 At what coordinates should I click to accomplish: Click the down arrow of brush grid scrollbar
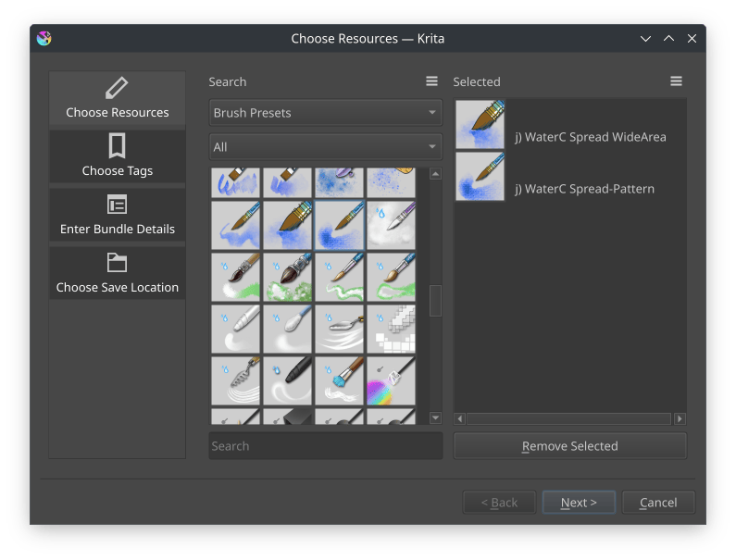point(436,417)
